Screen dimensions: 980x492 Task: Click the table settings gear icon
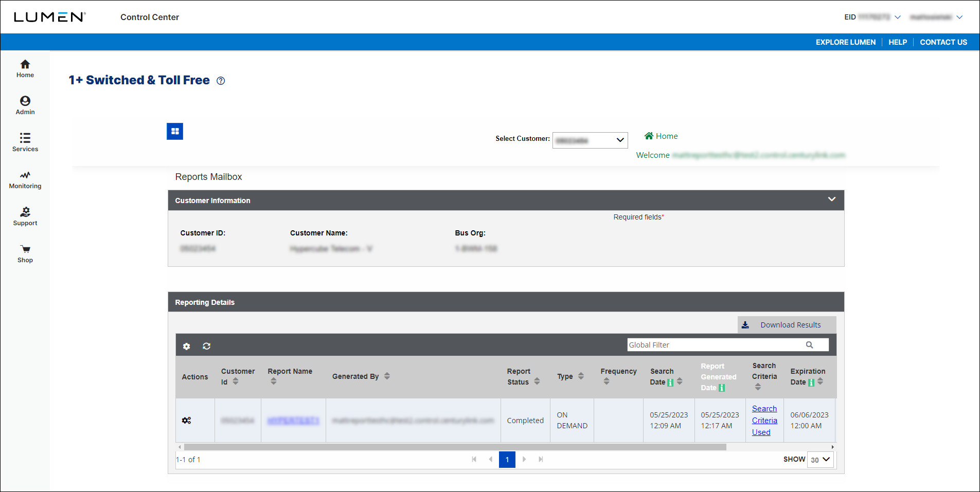(187, 346)
